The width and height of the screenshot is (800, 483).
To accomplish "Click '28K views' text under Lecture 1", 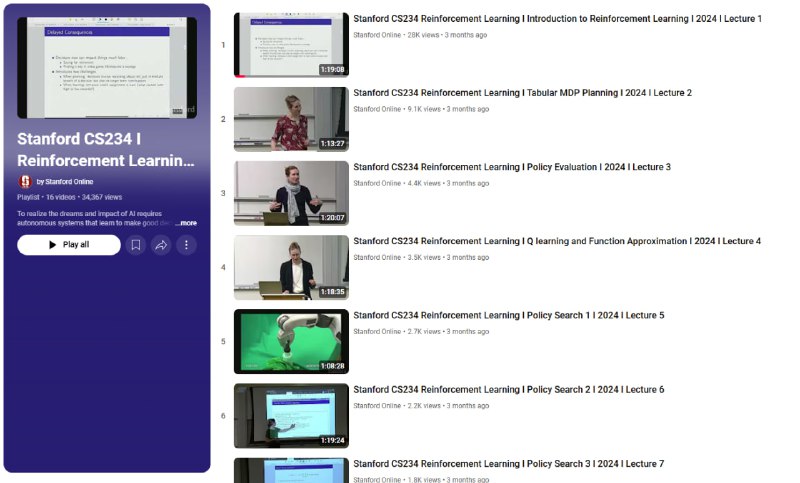I will tap(423, 35).
